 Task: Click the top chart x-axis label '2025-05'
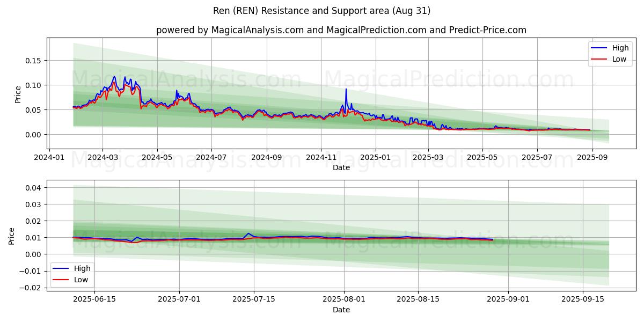tap(482, 158)
